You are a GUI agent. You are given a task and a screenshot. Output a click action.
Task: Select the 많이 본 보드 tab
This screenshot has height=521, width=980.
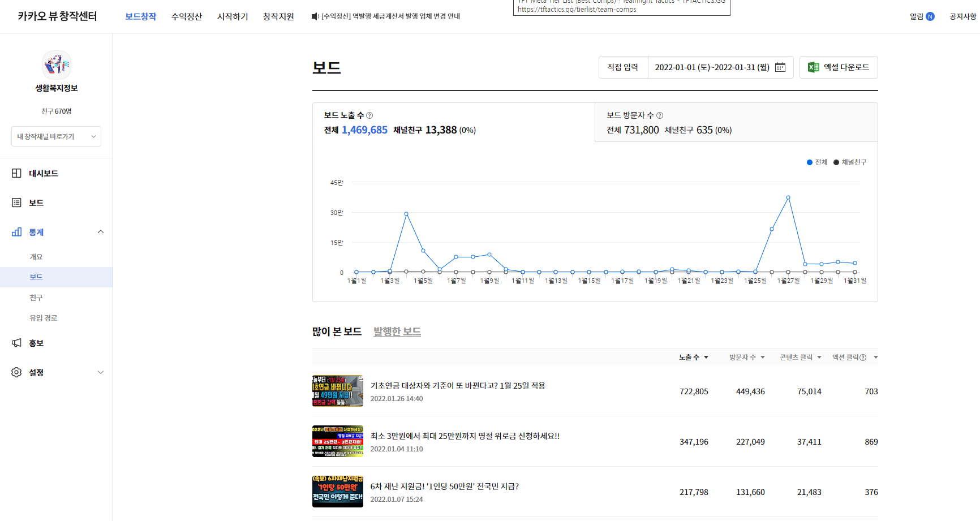click(337, 331)
